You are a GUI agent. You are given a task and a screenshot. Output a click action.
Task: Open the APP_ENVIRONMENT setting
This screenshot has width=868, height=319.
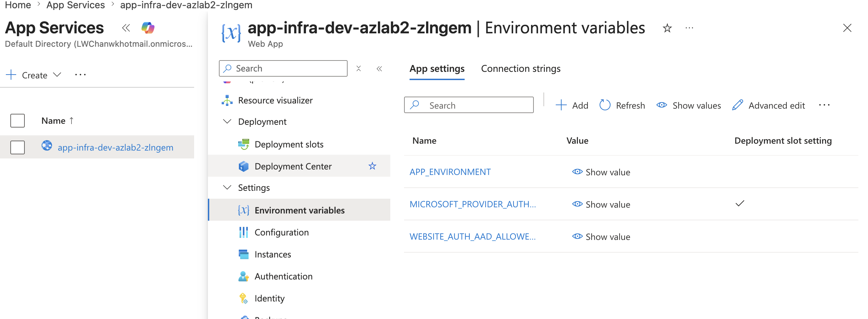(x=450, y=172)
